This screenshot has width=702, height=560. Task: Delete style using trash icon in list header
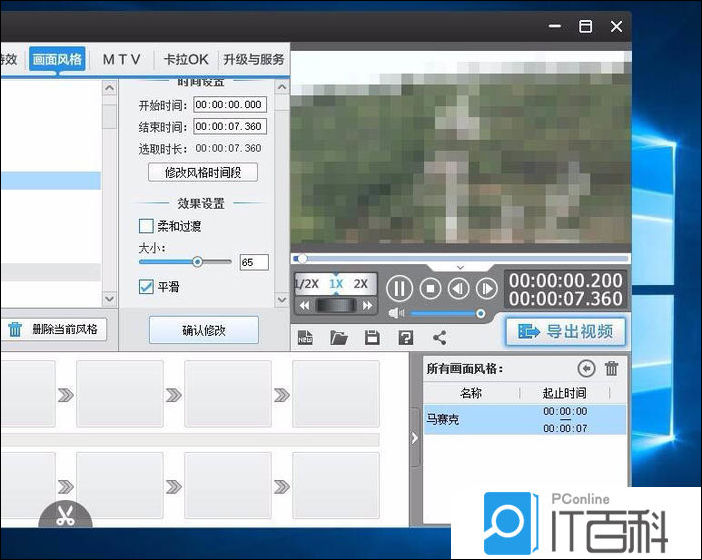pos(611,368)
